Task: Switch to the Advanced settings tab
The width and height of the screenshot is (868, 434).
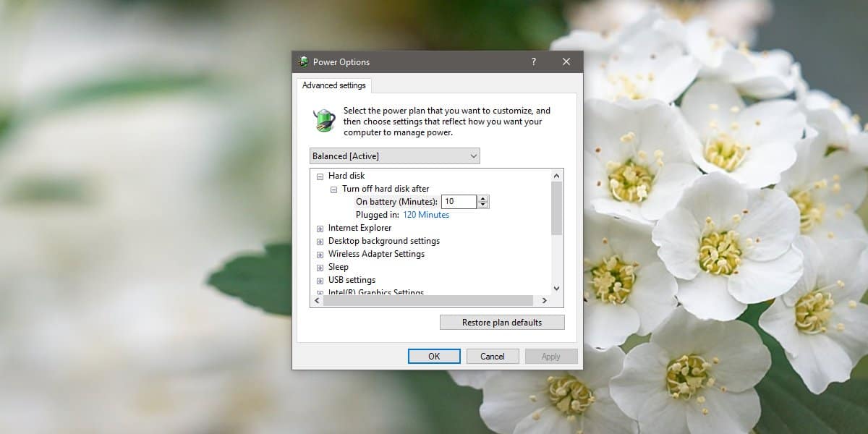Action: [333, 85]
